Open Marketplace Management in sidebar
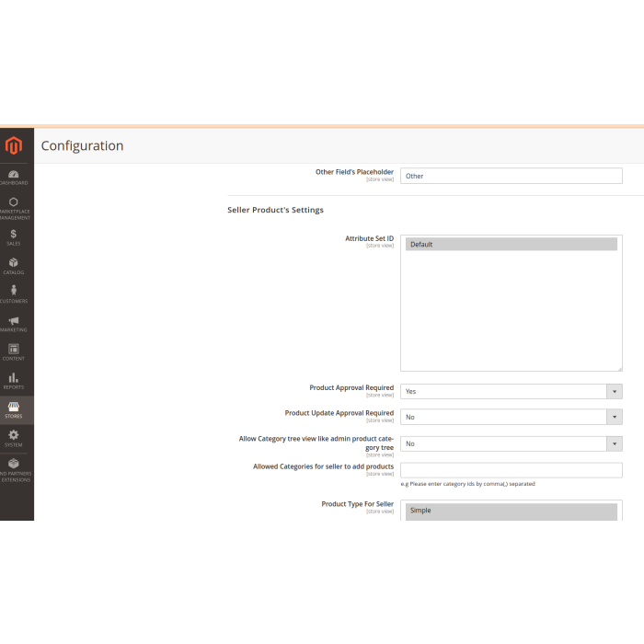Screen dimensions: 644x644 [14, 206]
